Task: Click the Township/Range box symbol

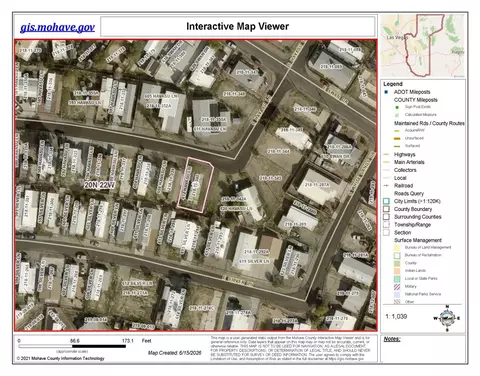Action: 386,225
